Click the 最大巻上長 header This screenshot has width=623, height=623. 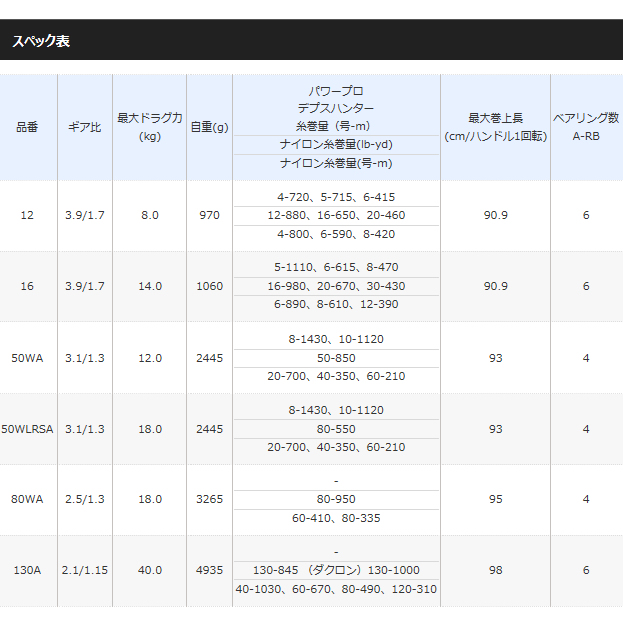(x=495, y=127)
